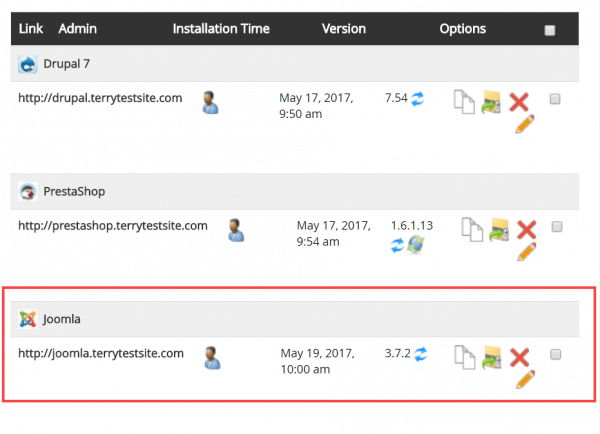The width and height of the screenshot is (600, 434).
Task: Click version number 1.6.1.13
Action: 412,226
